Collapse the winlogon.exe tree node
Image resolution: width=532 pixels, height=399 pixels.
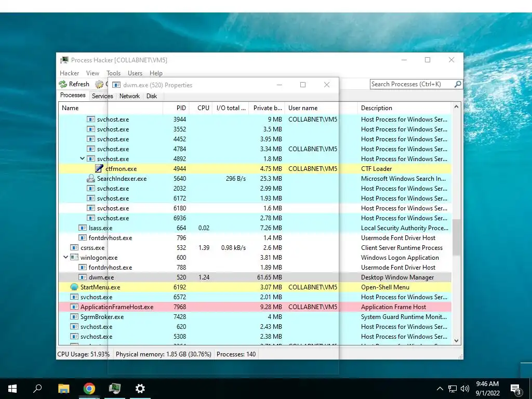(65, 257)
